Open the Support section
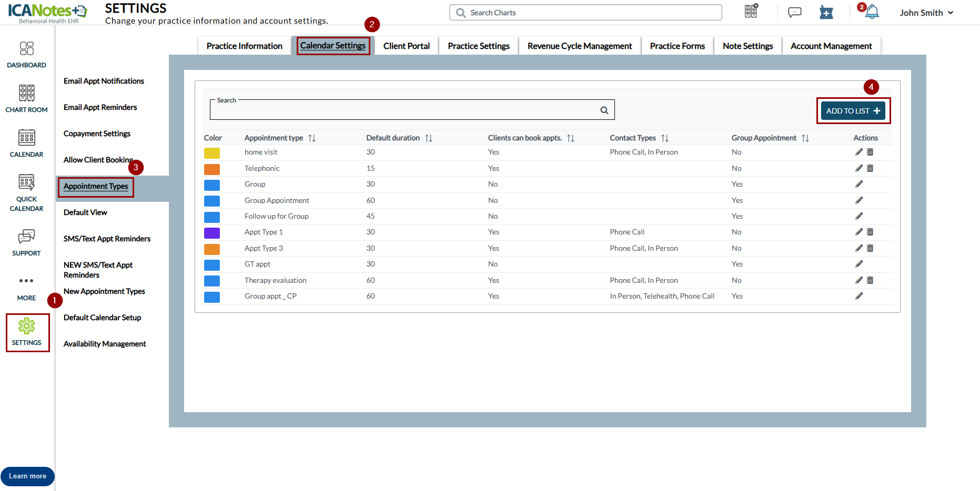Viewport: 980px width, 491px height. (x=26, y=242)
